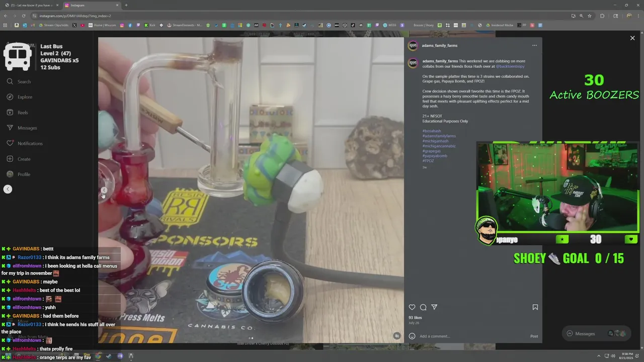Open the volume control in the system tray
This screenshot has height=362, width=644.
tap(614, 356)
